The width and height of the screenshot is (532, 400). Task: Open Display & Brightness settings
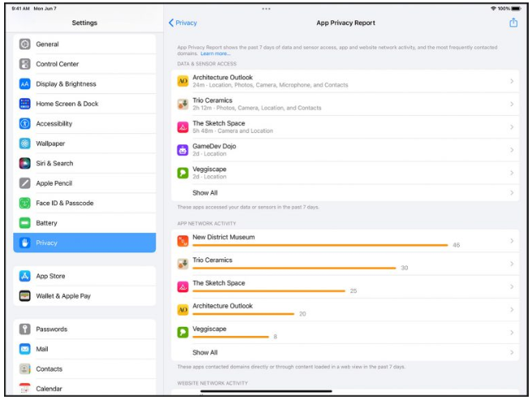(x=84, y=84)
